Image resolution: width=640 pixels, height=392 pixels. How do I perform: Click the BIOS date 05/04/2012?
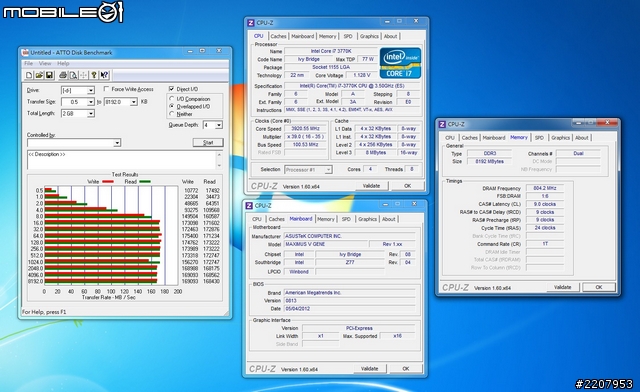click(x=349, y=309)
